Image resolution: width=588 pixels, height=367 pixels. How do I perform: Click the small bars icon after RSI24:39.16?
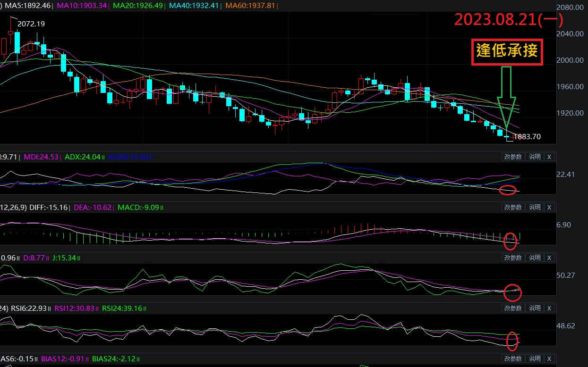(x=145, y=309)
